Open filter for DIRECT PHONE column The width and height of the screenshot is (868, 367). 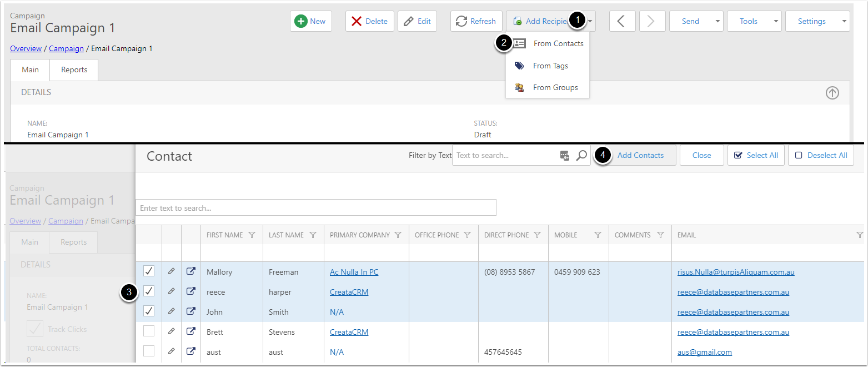538,235
